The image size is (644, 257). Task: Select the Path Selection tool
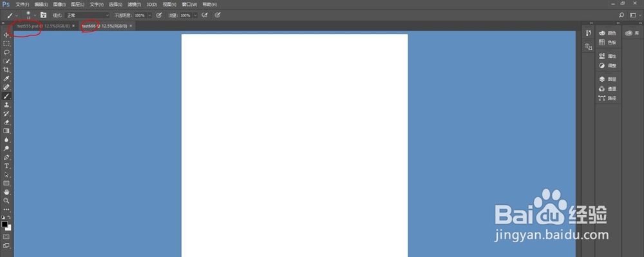tap(6, 175)
